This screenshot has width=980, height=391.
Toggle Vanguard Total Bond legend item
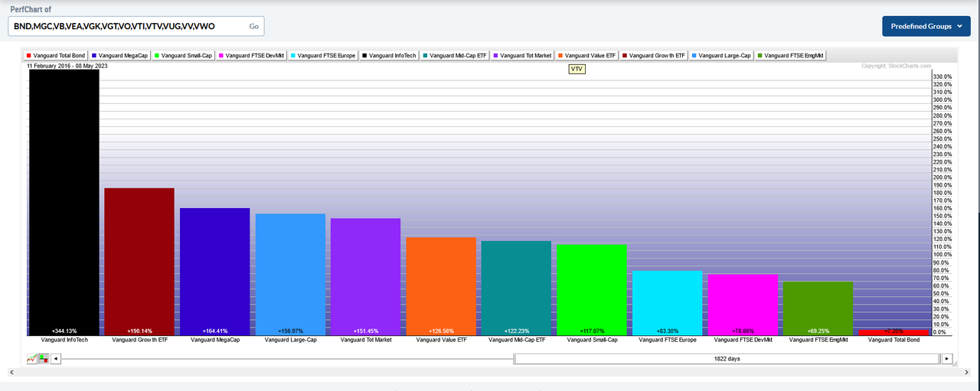click(x=56, y=55)
